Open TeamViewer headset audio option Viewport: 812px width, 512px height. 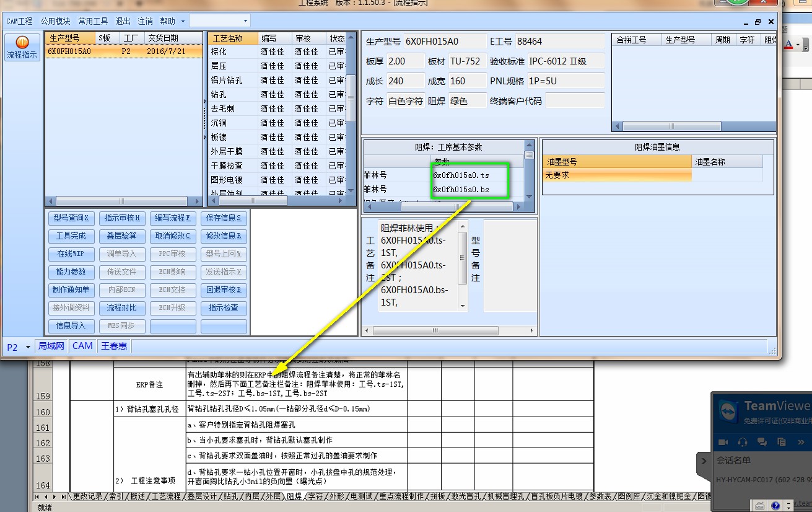pos(743,442)
